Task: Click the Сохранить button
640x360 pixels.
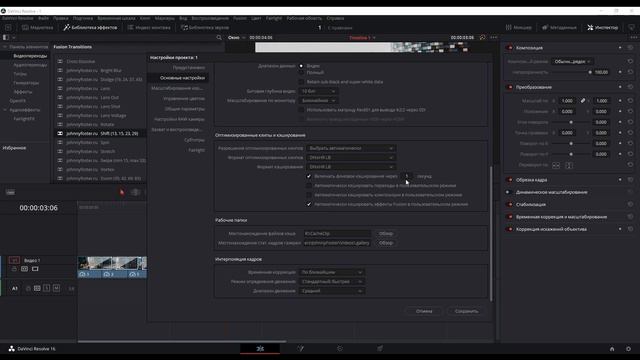Action: click(466, 311)
